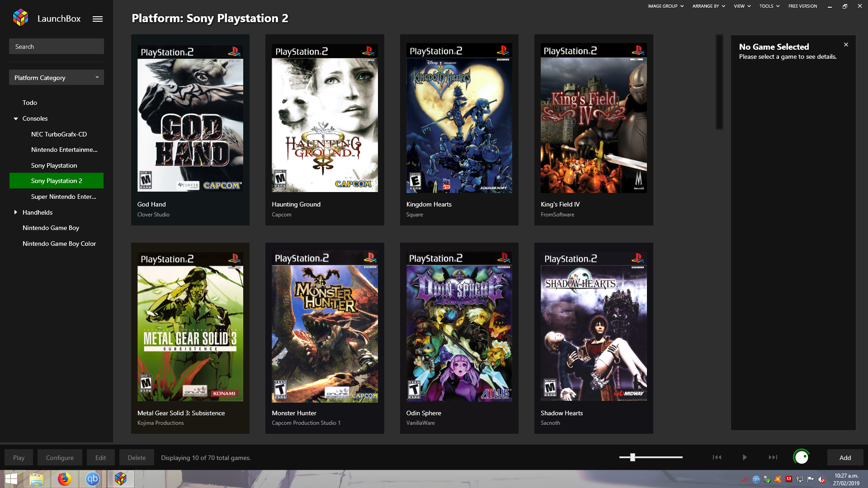Select the King's Field IV box art

[x=594, y=118]
